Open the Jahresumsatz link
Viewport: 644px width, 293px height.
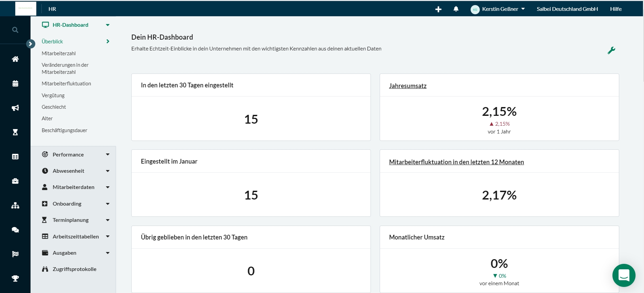click(408, 86)
